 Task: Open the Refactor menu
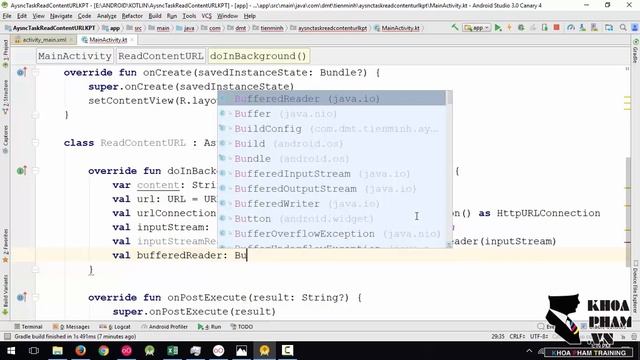[x=132, y=16]
